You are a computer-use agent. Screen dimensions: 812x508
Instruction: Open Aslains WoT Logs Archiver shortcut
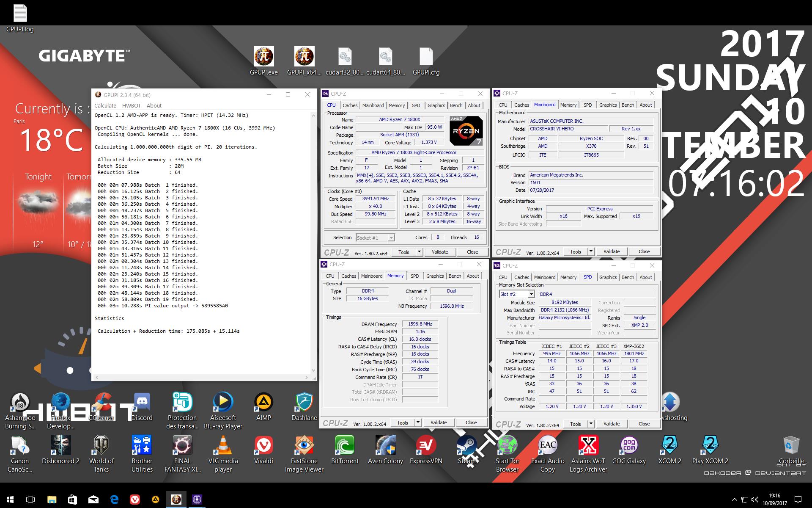coord(588,454)
